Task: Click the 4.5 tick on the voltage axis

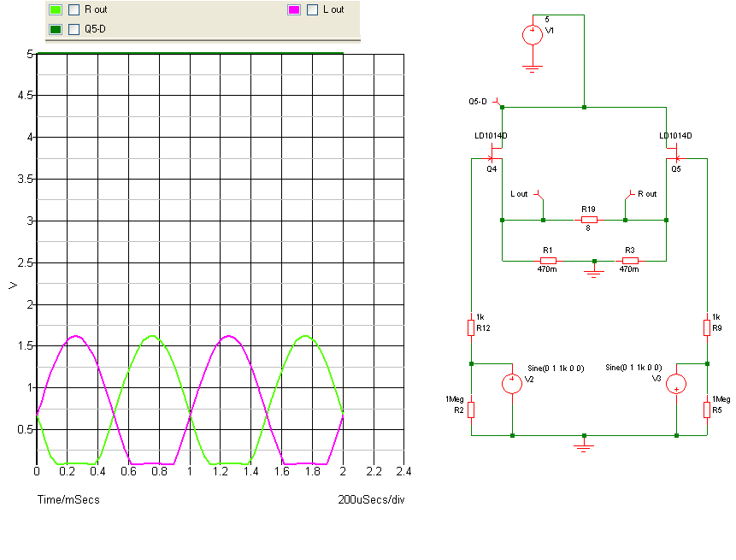Action: click(26, 95)
